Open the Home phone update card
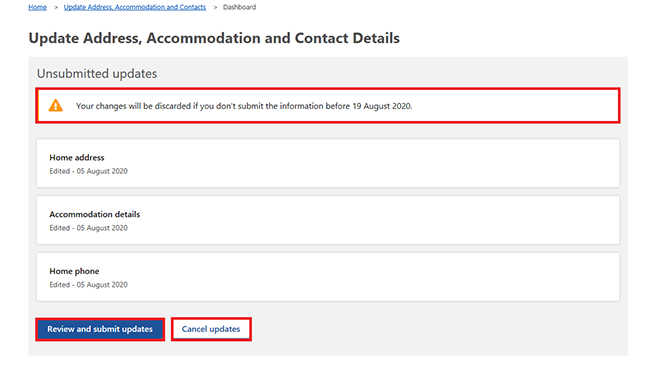650x365 pixels. (x=328, y=277)
